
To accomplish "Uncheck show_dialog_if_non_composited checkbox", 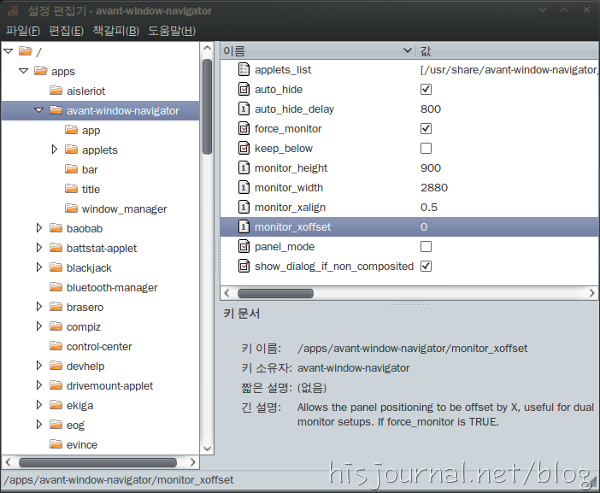I will click(x=426, y=266).
